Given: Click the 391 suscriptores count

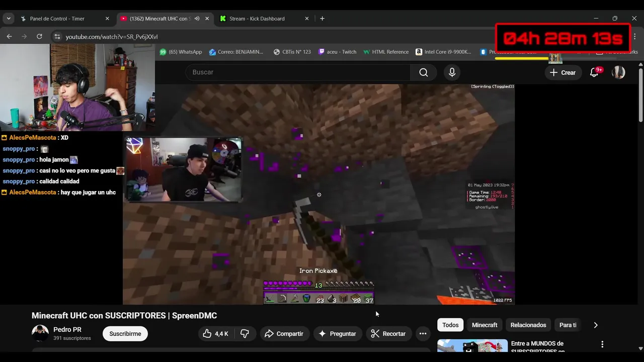Looking at the screenshot, I should tap(72, 338).
